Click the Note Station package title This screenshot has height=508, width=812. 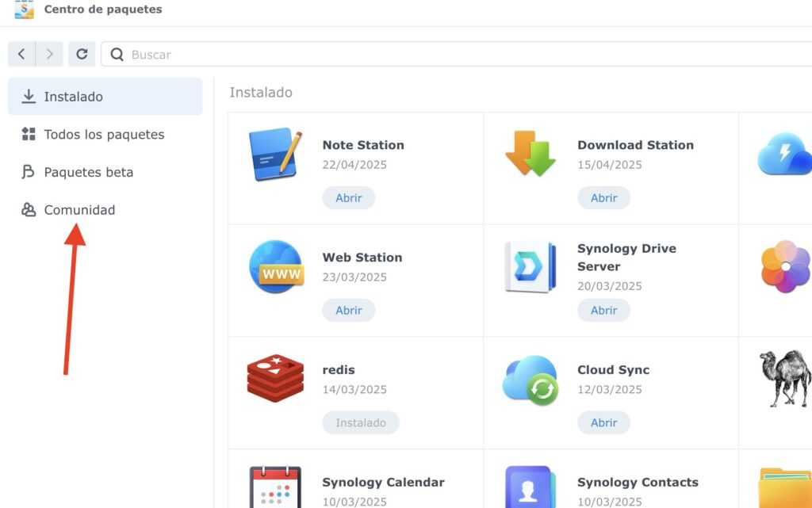click(363, 145)
